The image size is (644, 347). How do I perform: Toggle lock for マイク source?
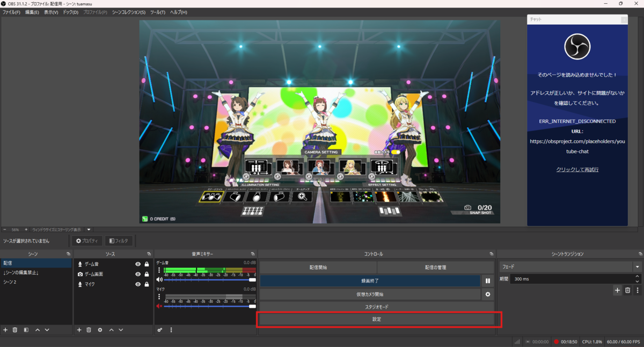point(147,284)
